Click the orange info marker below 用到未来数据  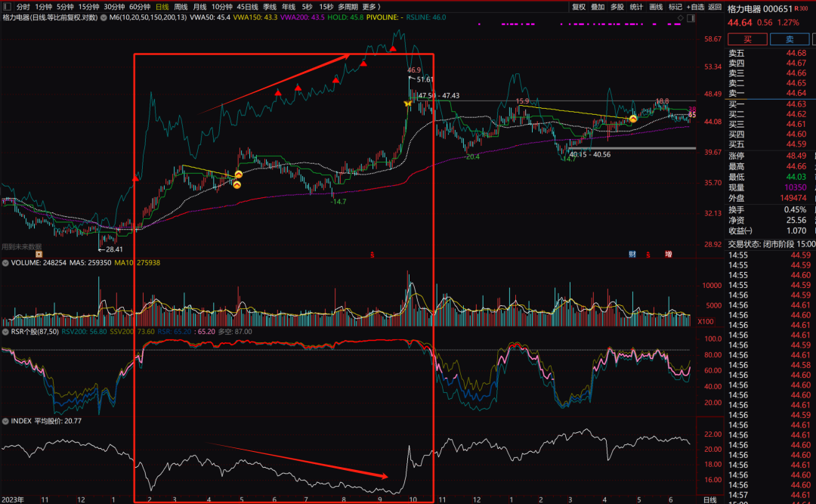click(39, 255)
